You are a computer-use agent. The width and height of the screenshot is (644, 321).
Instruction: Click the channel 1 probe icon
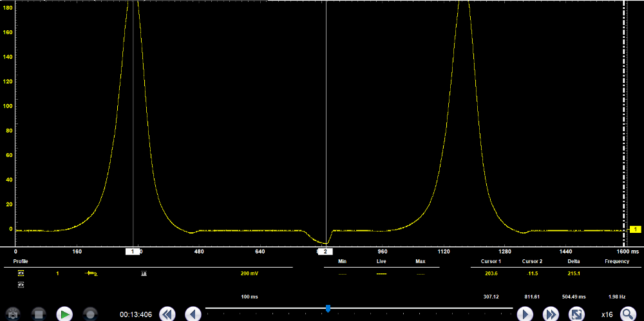pyautogui.click(x=91, y=273)
